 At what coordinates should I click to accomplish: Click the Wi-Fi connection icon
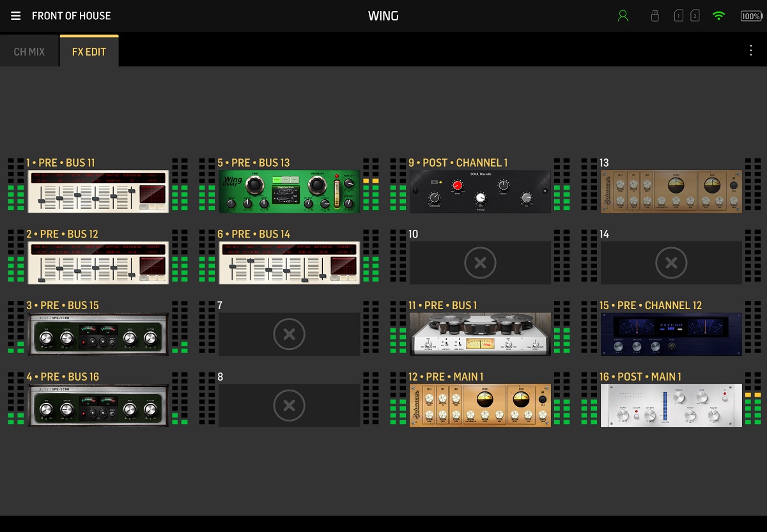coord(719,16)
